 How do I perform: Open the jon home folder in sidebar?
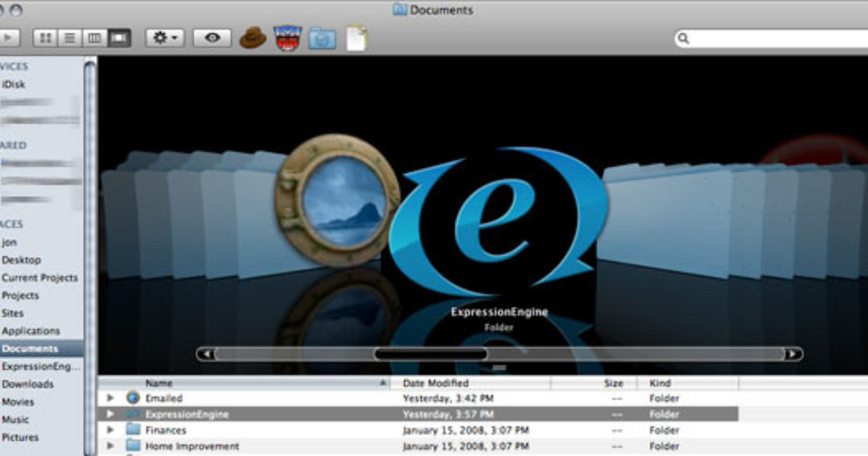(9, 242)
